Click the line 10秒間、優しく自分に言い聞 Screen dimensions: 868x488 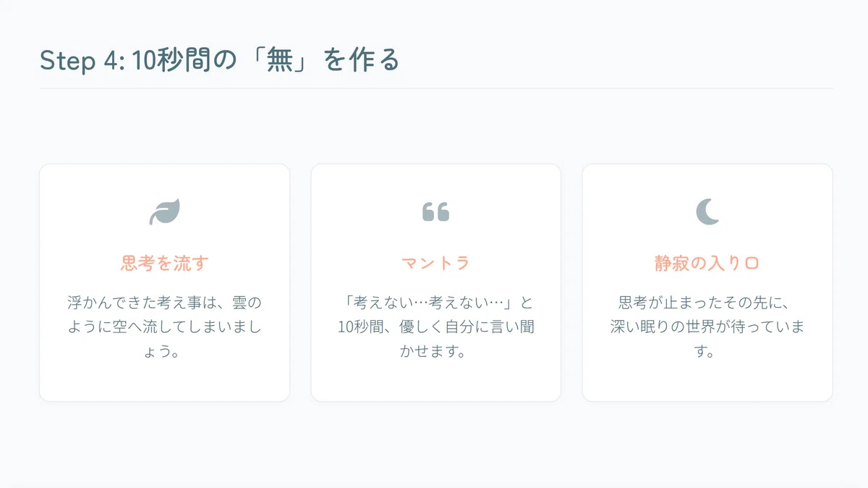(435, 327)
